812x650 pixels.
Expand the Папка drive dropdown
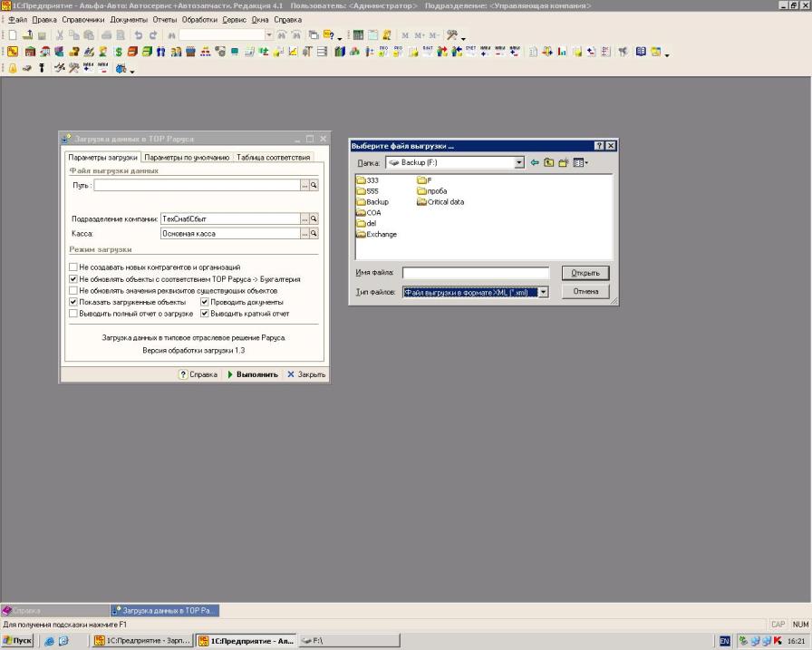click(519, 162)
